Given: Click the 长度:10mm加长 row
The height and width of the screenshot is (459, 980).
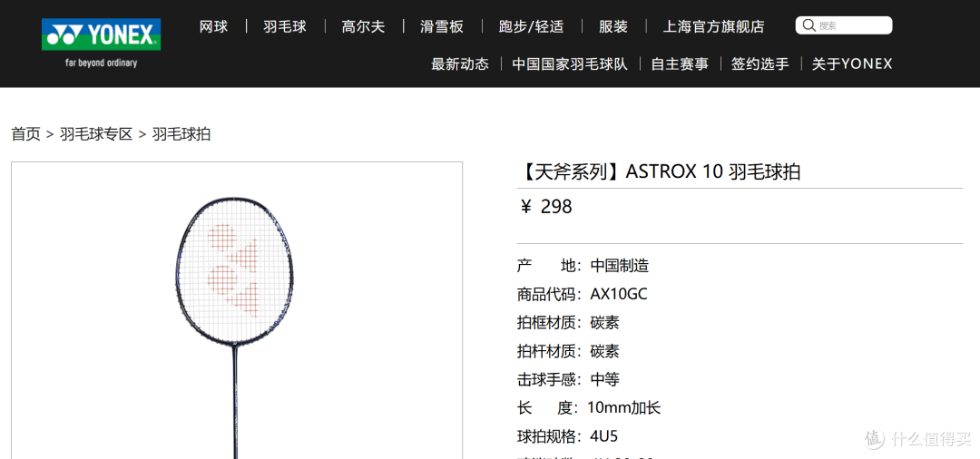Looking at the screenshot, I should point(589,408).
